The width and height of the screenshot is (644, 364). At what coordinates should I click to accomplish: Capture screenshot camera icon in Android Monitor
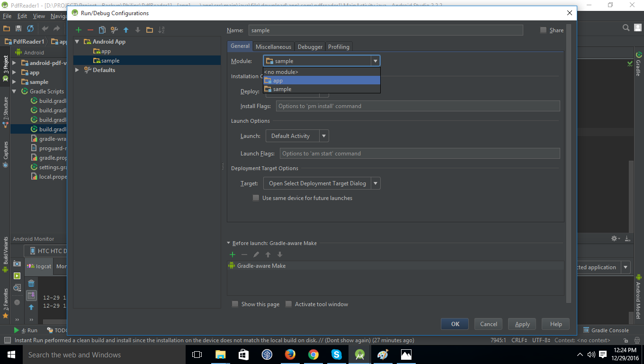pos(17,264)
